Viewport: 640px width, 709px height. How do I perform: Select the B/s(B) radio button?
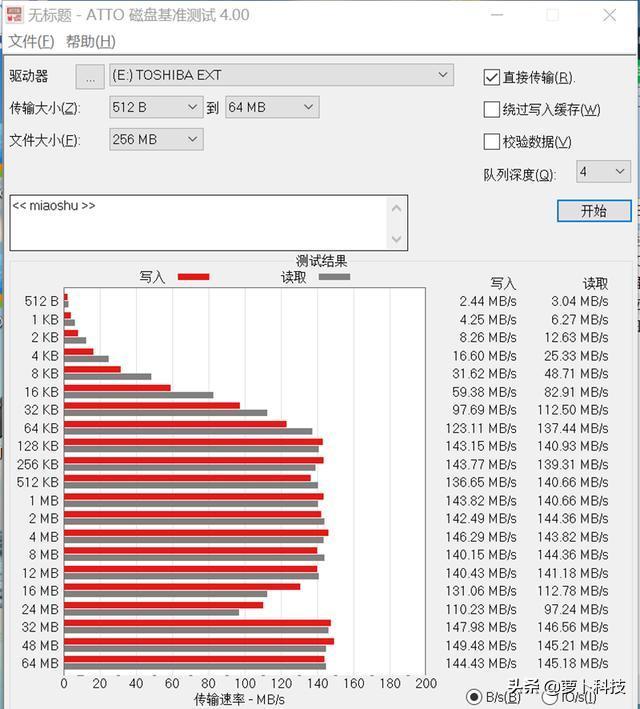pyautogui.click(x=474, y=697)
